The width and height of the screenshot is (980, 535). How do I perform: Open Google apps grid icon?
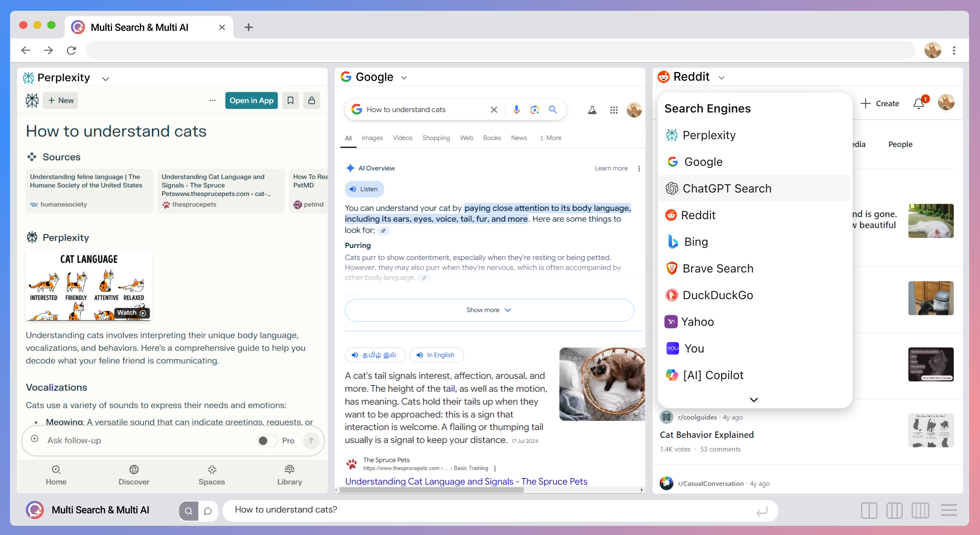614,110
